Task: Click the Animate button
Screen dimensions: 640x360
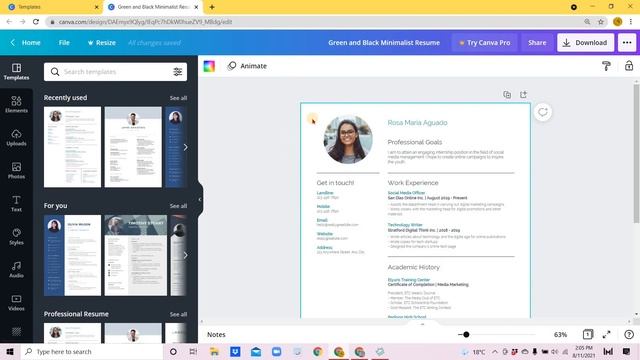Action: [247, 66]
